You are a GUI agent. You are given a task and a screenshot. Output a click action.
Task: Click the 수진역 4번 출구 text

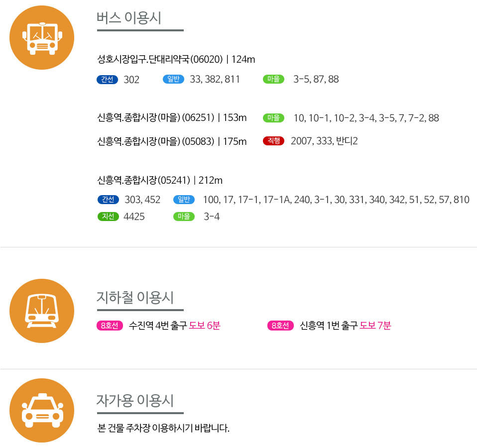click(158, 326)
